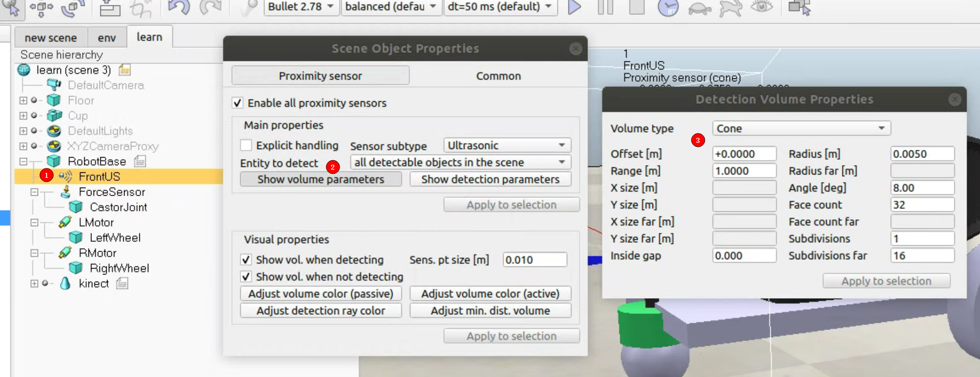Screen dimensions: 980x377
Task: Activate the object shift (translate) tool
Action: pos(41,8)
